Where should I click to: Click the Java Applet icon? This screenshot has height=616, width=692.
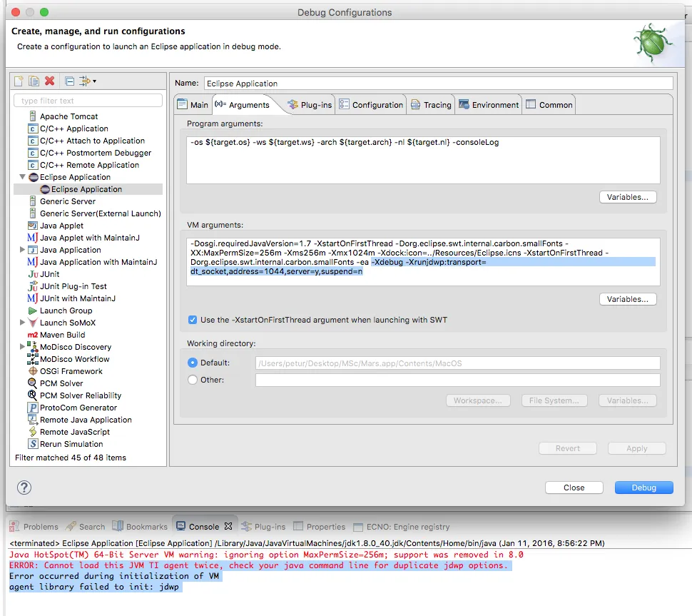pos(33,226)
